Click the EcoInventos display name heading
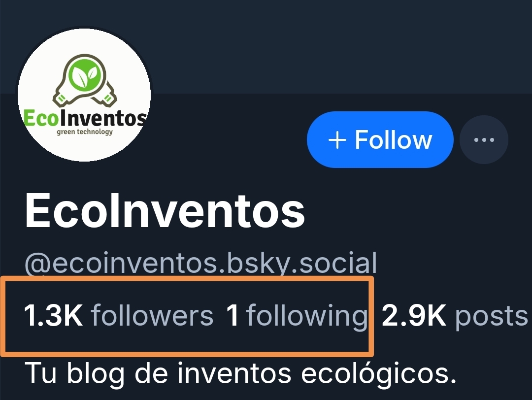 click(x=165, y=210)
